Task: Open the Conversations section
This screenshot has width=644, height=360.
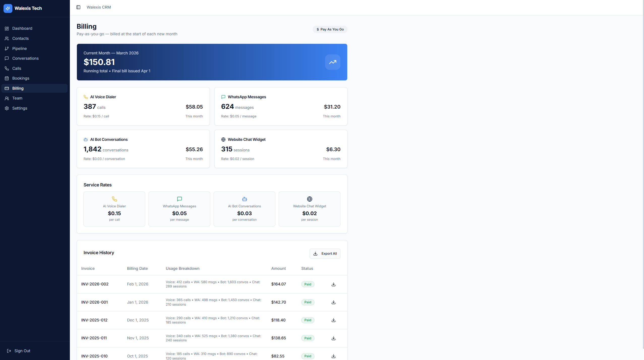Action: [25, 58]
